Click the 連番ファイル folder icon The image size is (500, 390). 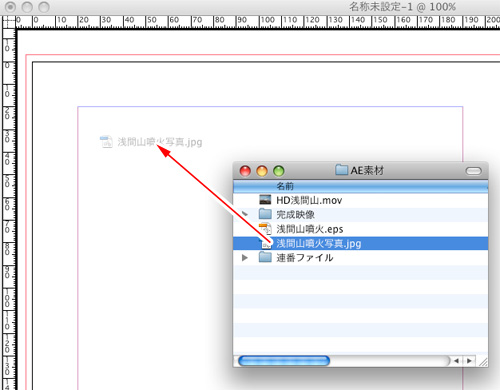tap(265, 257)
